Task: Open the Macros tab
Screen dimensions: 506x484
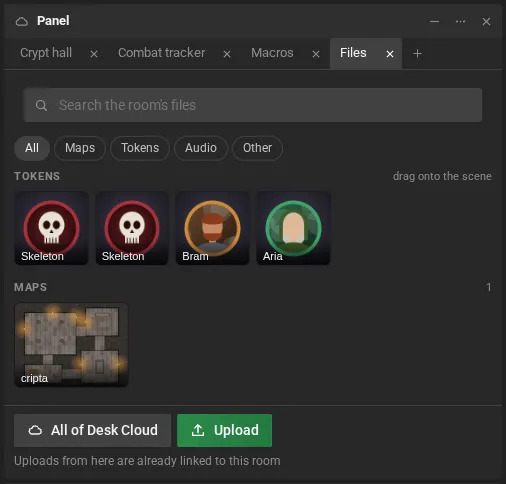Action: (272, 53)
